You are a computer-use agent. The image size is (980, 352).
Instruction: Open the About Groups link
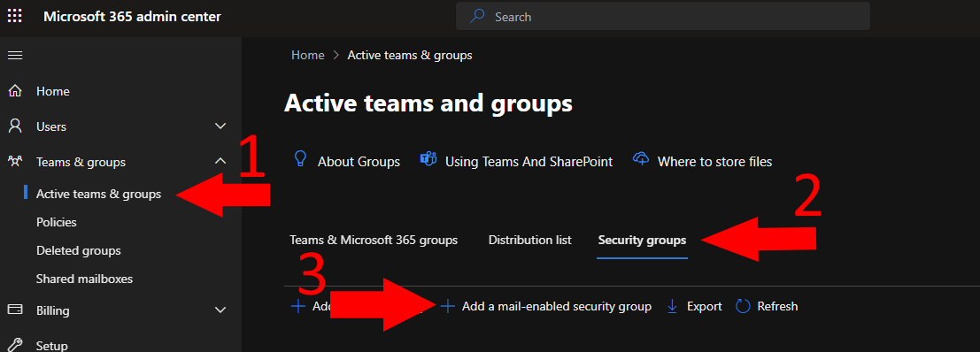tap(359, 162)
